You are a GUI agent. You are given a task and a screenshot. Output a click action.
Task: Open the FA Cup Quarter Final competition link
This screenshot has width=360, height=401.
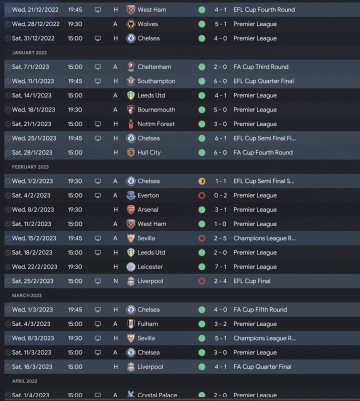pos(262,367)
